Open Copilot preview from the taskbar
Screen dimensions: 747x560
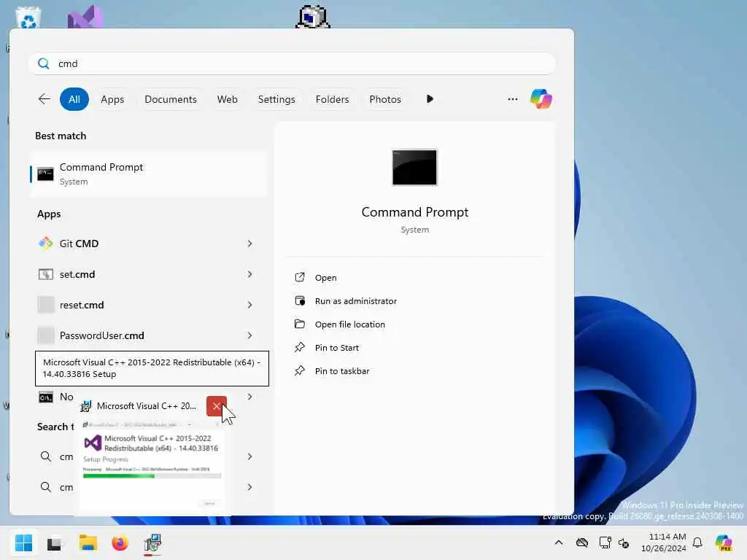(x=724, y=542)
